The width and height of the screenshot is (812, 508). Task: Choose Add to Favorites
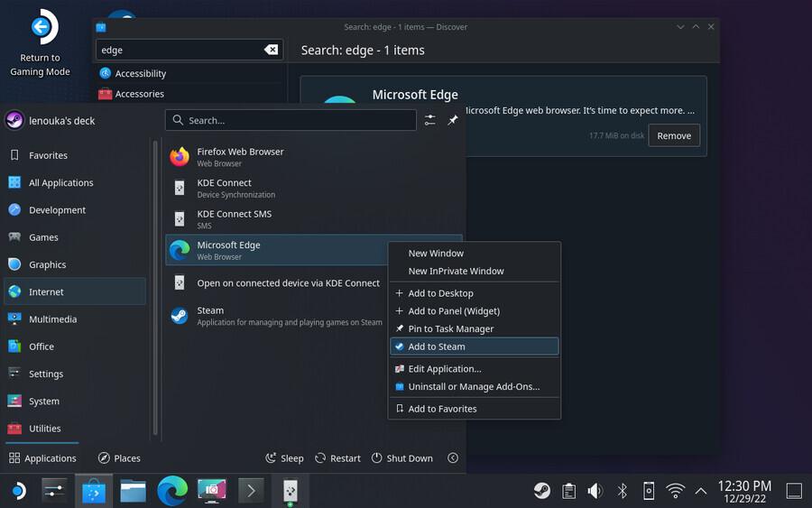[x=475, y=409]
